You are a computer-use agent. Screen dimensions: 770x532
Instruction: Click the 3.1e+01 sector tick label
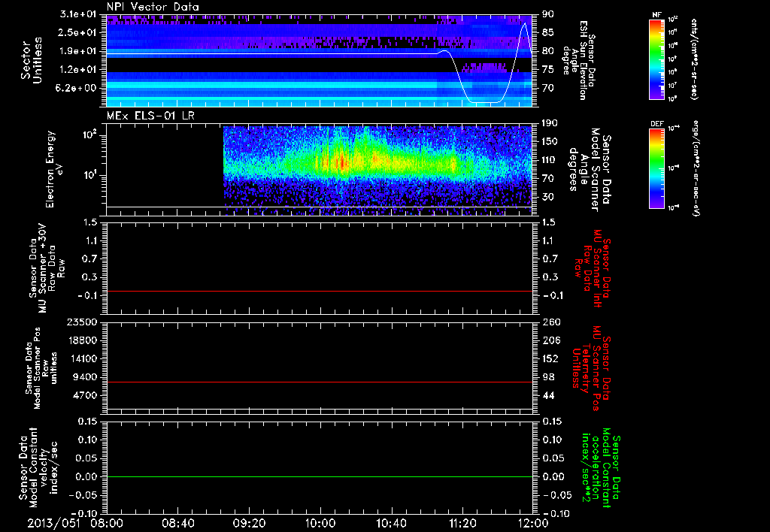[78, 14]
